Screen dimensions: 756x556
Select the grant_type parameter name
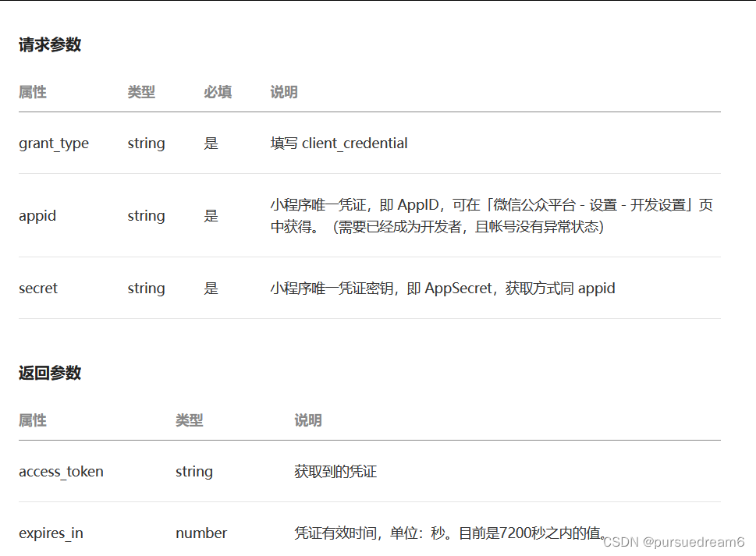pyautogui.click(x=53, y=143)
